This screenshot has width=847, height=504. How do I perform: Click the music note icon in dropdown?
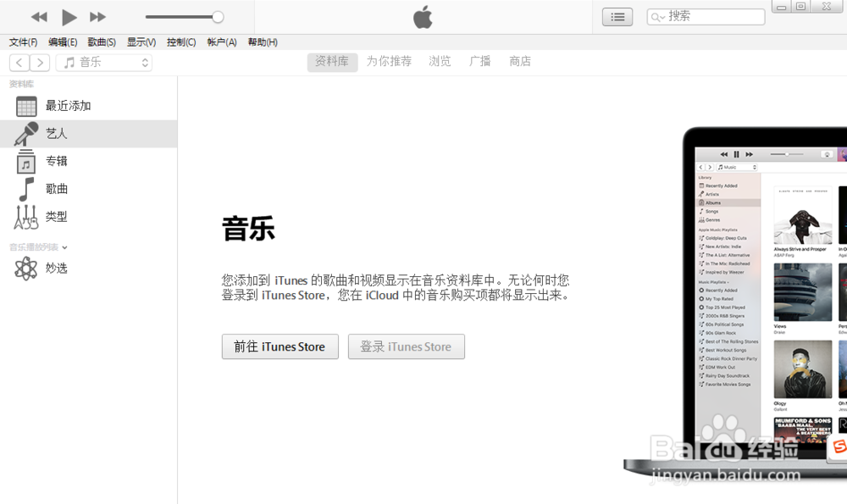click(69, 63)
